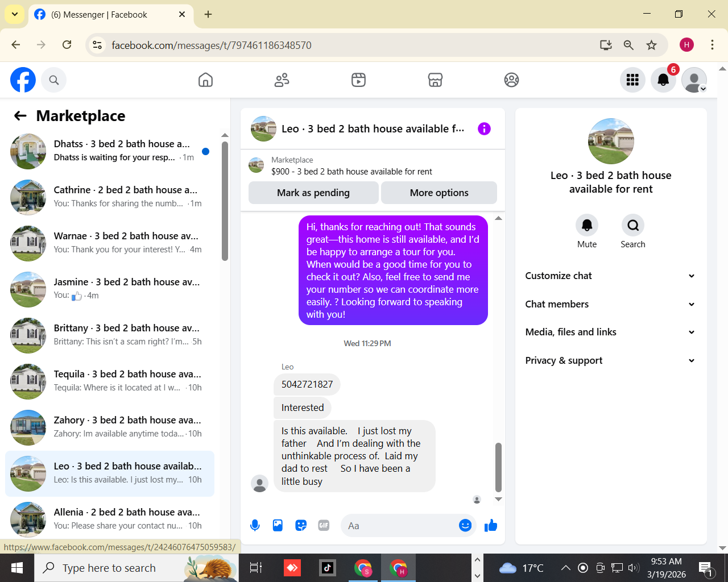The height and width of the screenshot is (582, 728).
Task: Attach a photo using the image icon
Action: (x=278, y=525)
